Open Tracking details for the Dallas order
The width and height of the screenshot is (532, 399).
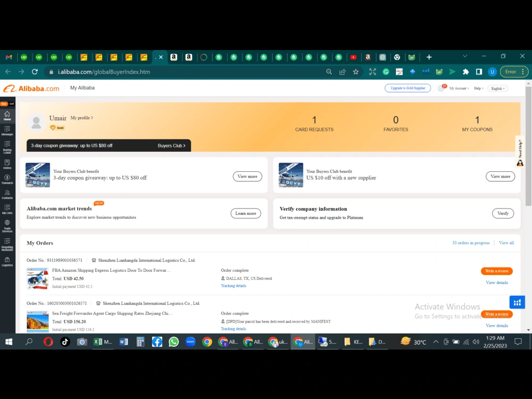tap(234, 286)
